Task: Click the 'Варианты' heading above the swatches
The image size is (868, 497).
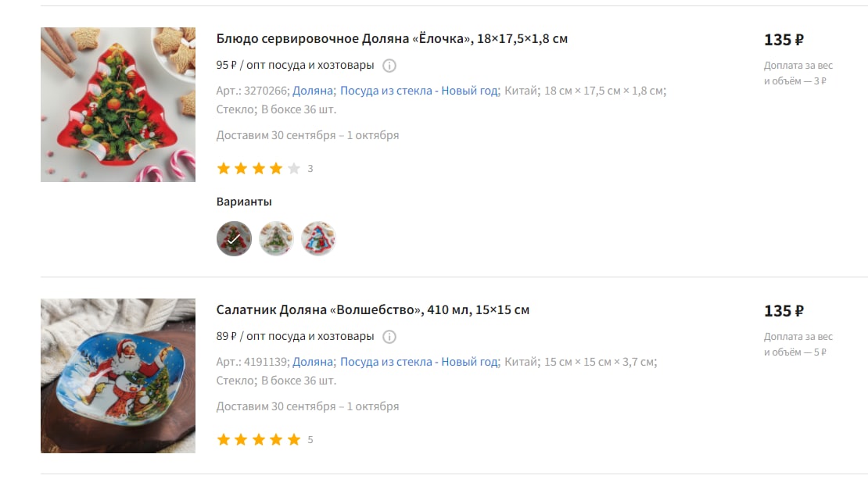Action: (244, 202)
